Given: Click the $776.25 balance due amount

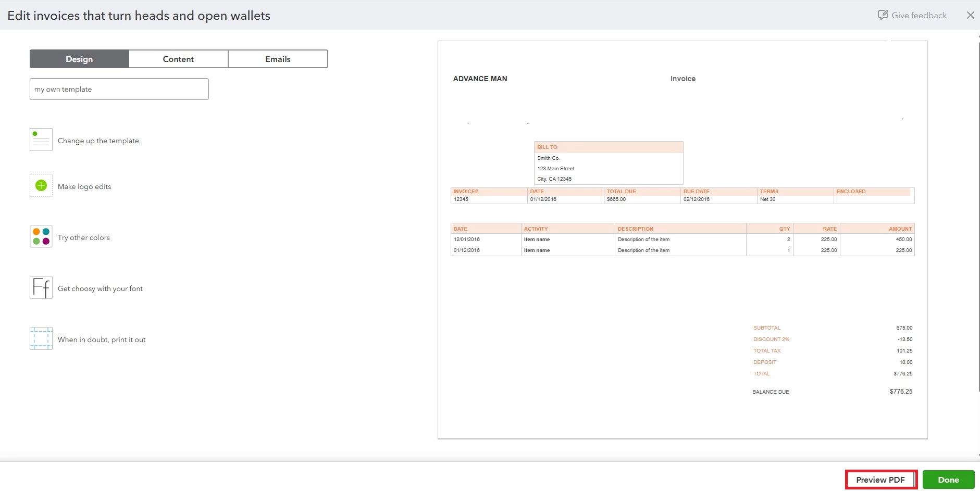Looking at the screenshot, I should click(901, 392).
